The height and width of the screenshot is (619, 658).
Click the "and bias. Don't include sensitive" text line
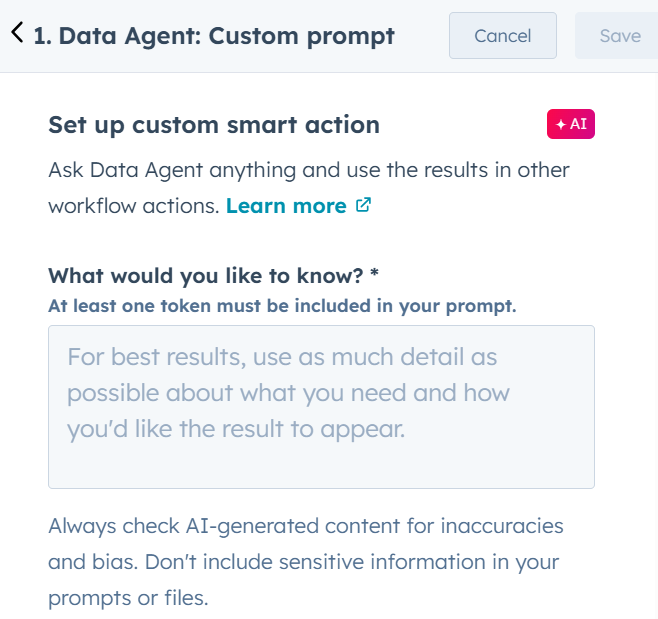point(303,561)
